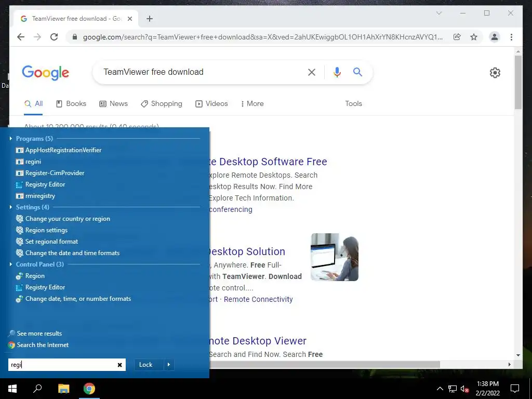This screenshot has height=399, width=532.
Task: Open the network status tray icon
Action: click(453, 389)
